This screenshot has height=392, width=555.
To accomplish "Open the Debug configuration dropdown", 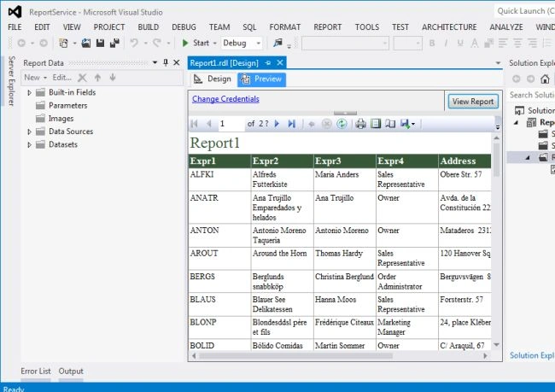I will [242, 44].
